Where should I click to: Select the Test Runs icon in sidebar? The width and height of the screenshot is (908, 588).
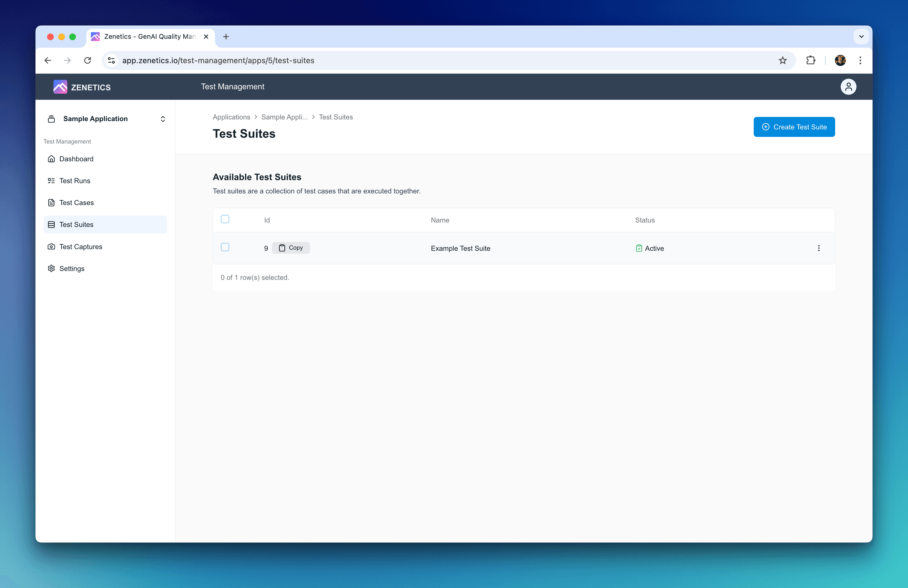pyautogui.click(x=52, y=180)
